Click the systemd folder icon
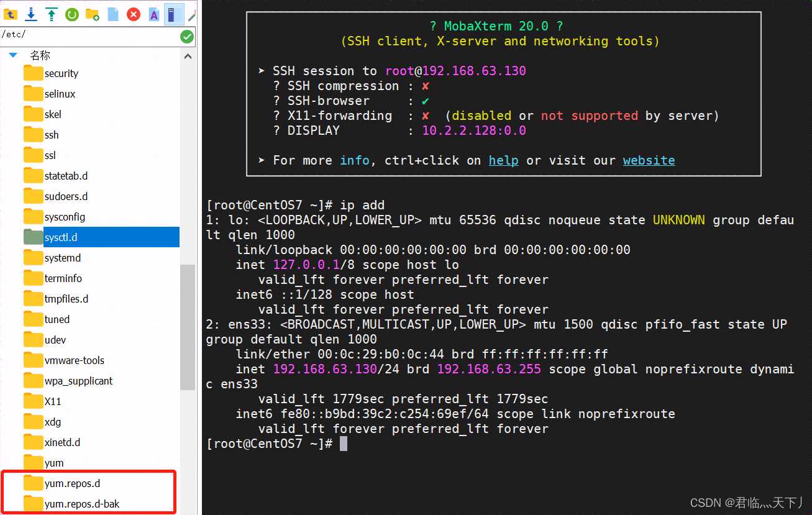The width and height of the screenshot is (812, 515). (33, 257)
